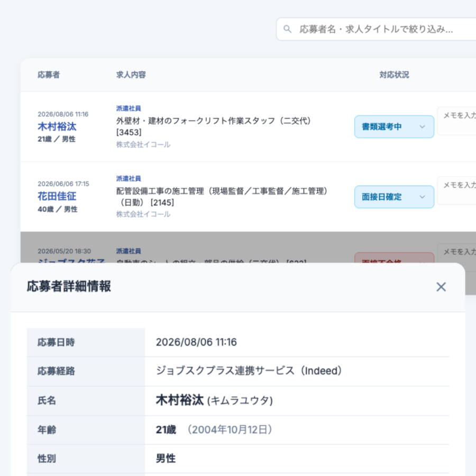Image resolution: width=476 pixels, height=476 pixels.
Task: Click the 年齢 label
Action: [x=47, y=429]
